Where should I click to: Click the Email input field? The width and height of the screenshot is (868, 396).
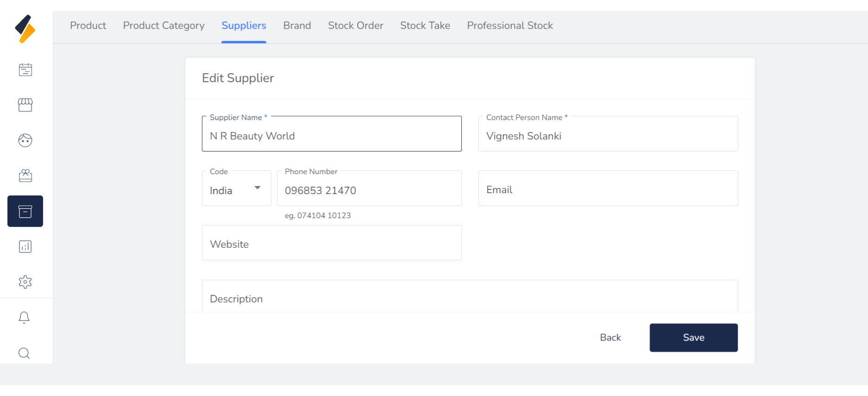pyautogui.click(x=608, y=189)
